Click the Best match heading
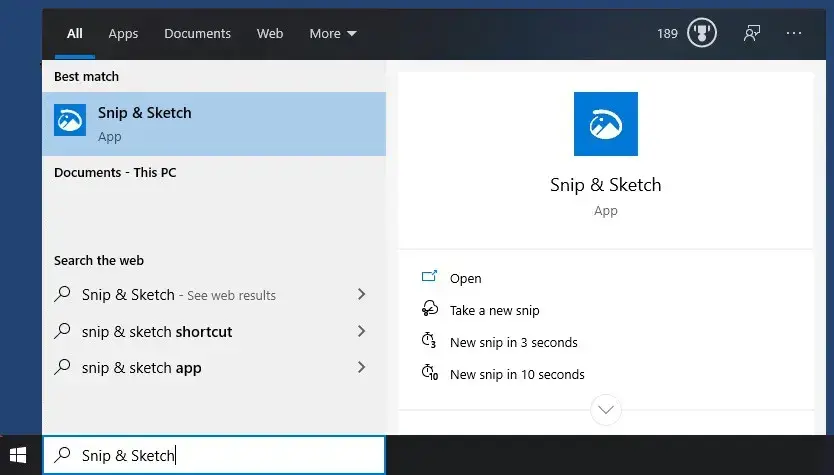This screenshot has height=475, width=834. click(x=86, y=77)
